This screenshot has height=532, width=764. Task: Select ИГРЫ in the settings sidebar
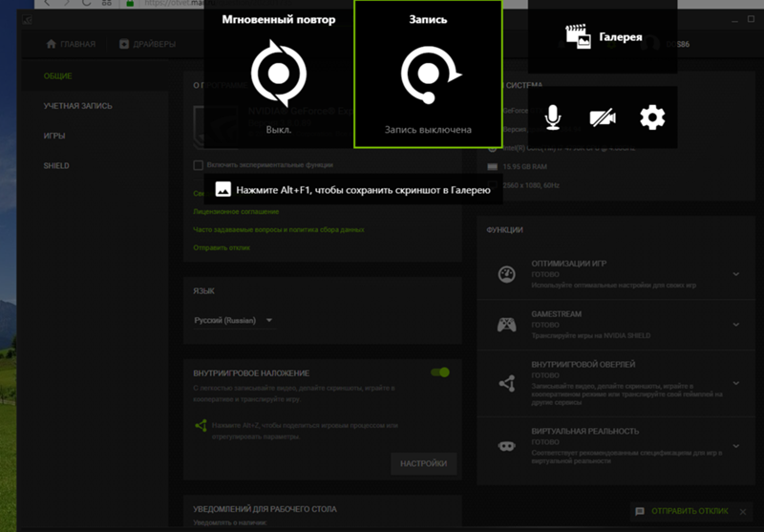point(54,136)
